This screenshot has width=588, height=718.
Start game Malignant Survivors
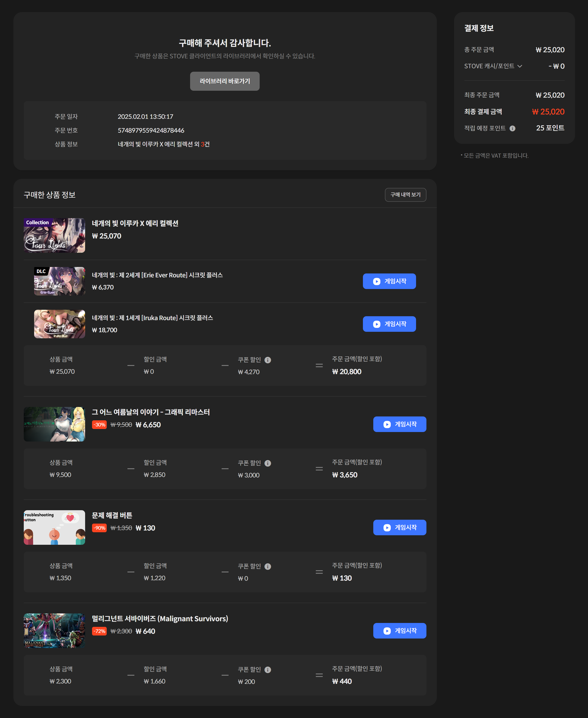pos(399,631)
